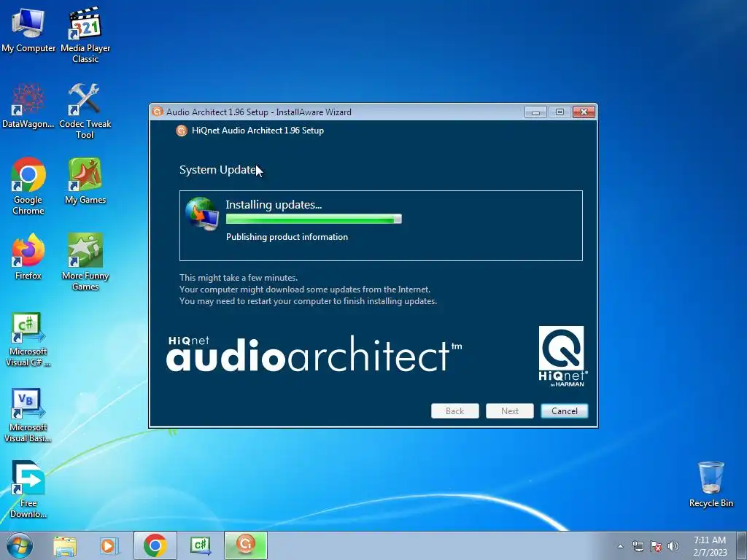747x560 pixels.
Task: Maximize the setup wizard window
Action: pyautogui.click(x=560, y=112)
